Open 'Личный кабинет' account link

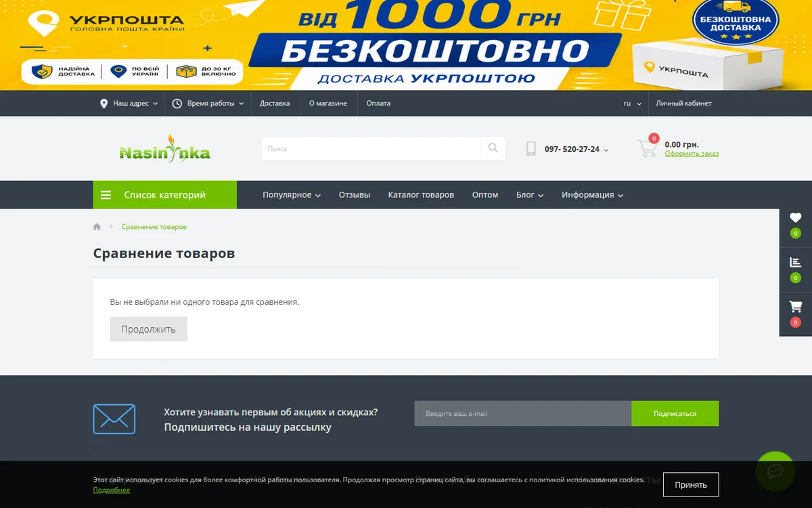point(684,104)
